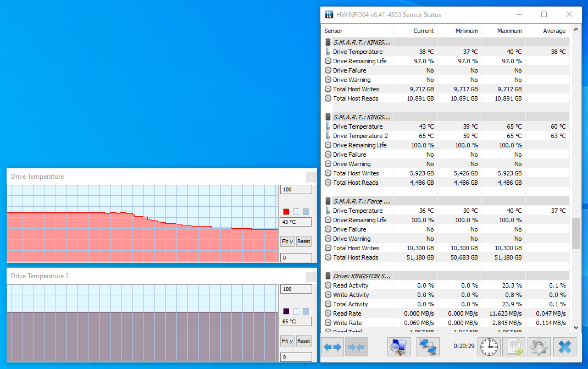Click the blue back arrow icon
The image size is (588, 369).
(329, 346)
